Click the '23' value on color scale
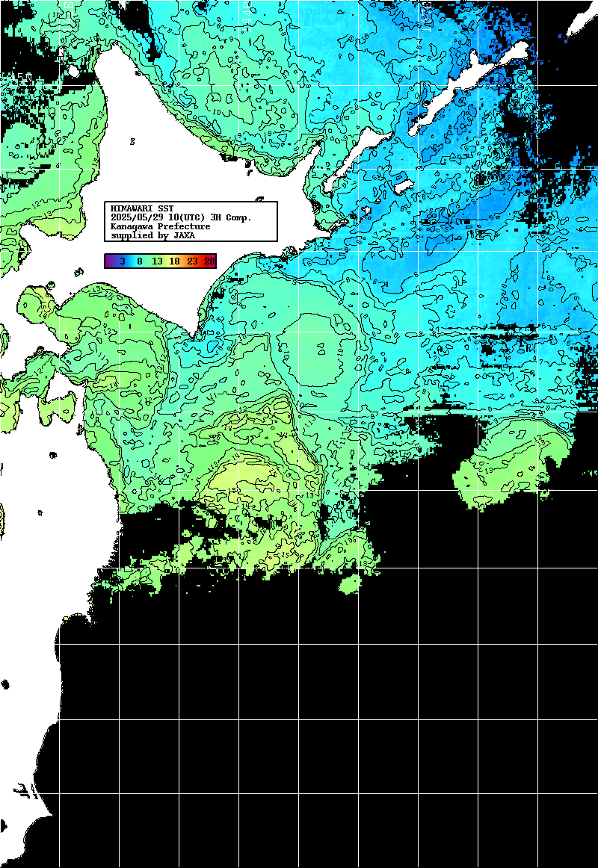 (x=192, y=261)
